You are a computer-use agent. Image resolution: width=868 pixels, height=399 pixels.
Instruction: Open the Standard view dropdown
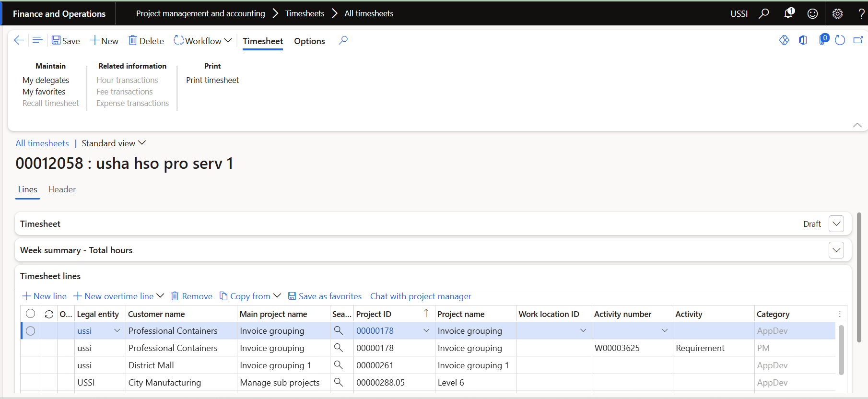[x=113, y=143]
